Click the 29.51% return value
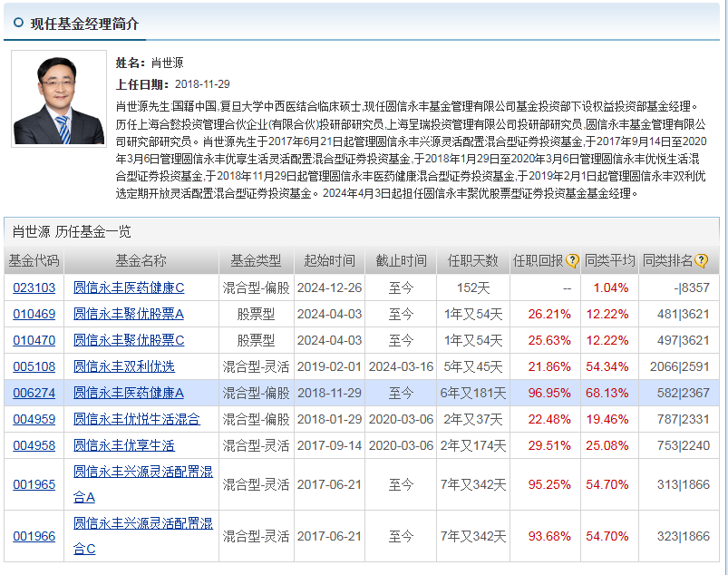This screenshot has width=728, height=575. pos(549,446)
